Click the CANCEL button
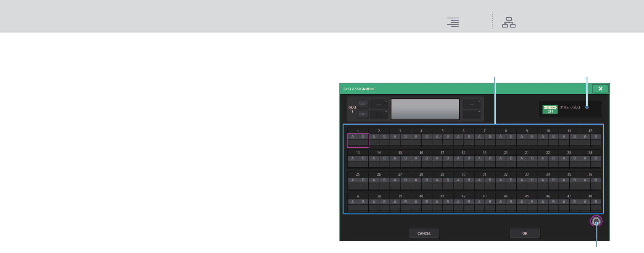This screenshot has height=253, width=644. pyautogui.click(x=424, y=233)
